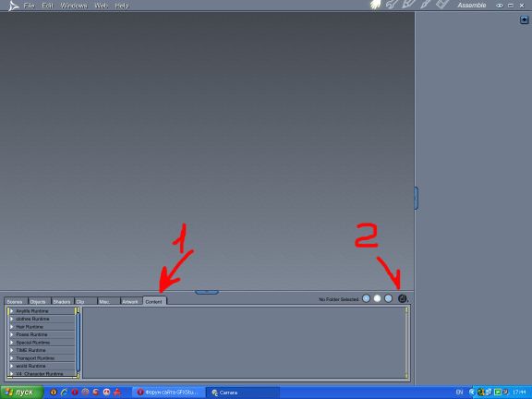The height and width of the screenshot is (399, 532).
Task: Click the EN language indicator
Action: pyautogui.click(x=459, y=393)
